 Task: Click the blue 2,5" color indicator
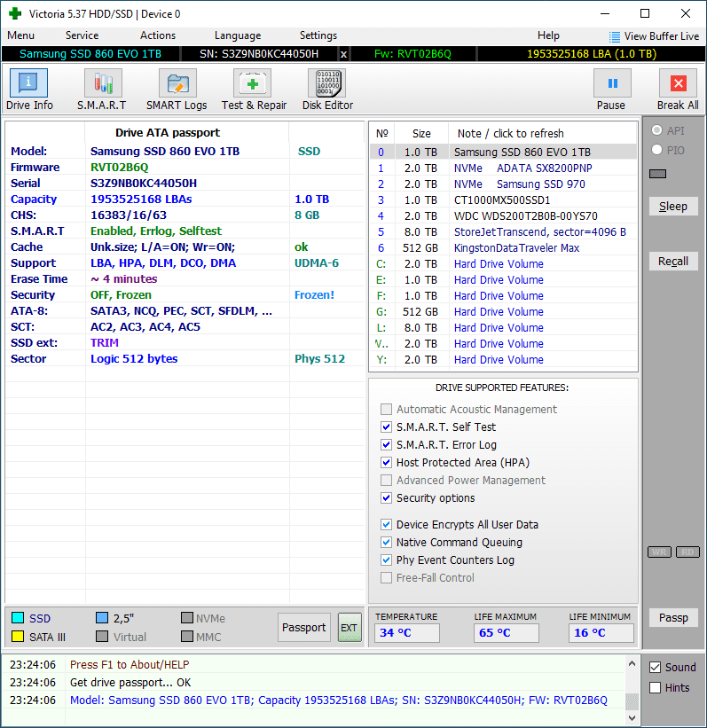click(102, 617)
